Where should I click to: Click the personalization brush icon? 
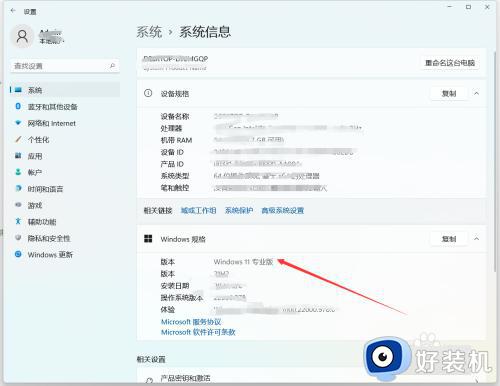(x=18, y=139)
